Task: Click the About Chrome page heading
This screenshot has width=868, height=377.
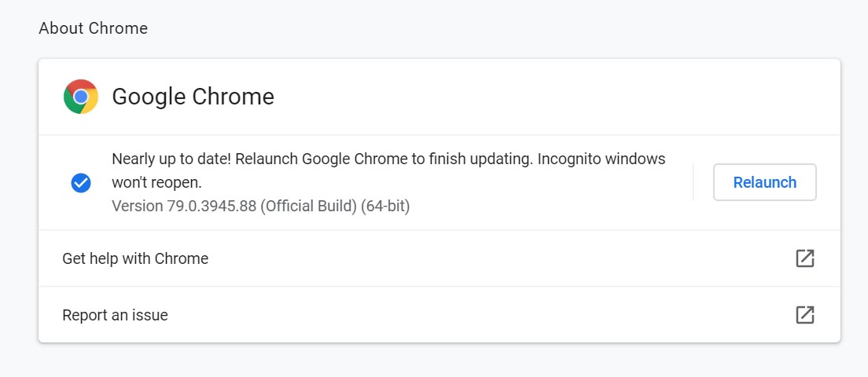Action: (93, 28)
